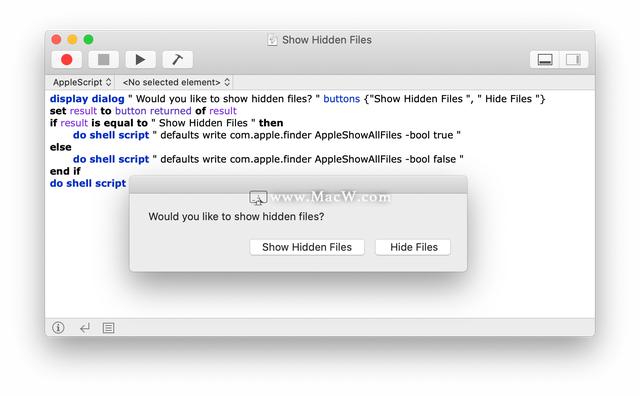Maximize the window with the green button
The width and height of the screenshot is (640, 396).
point(89,39)
